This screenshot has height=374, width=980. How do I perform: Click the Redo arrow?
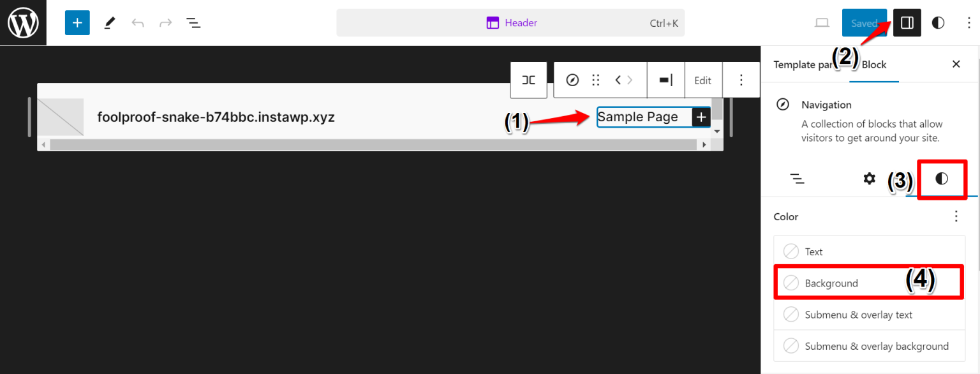(165, 22)
